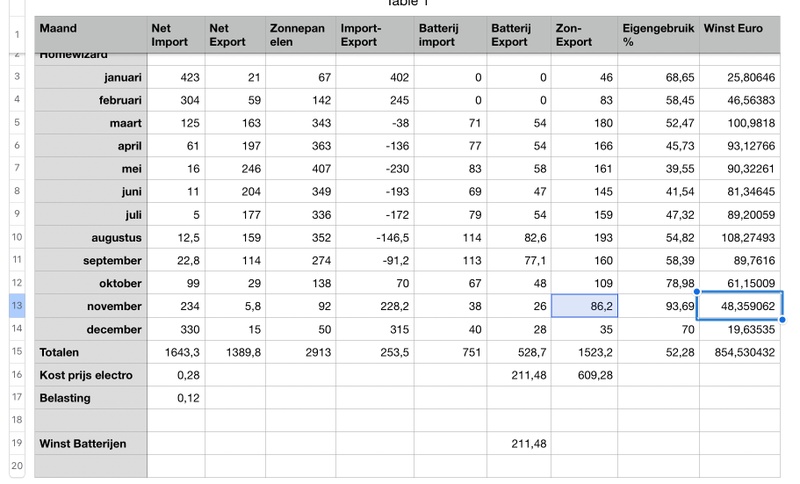Click the row 3 number header

[17, 77]
